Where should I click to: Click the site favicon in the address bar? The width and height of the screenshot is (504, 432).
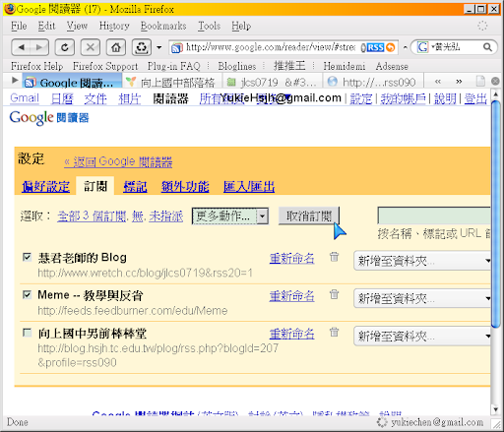(177, 48)
